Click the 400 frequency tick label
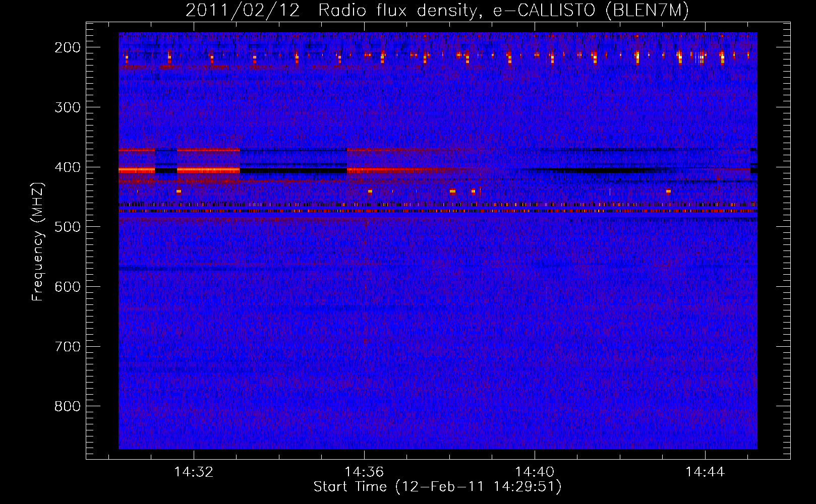The width and height of the screenshot is (816, 504). tap(67, 167)
